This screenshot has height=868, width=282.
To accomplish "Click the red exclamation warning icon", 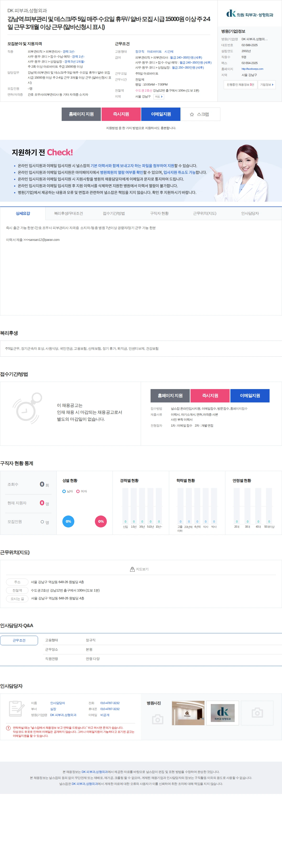I will (8, 728).
